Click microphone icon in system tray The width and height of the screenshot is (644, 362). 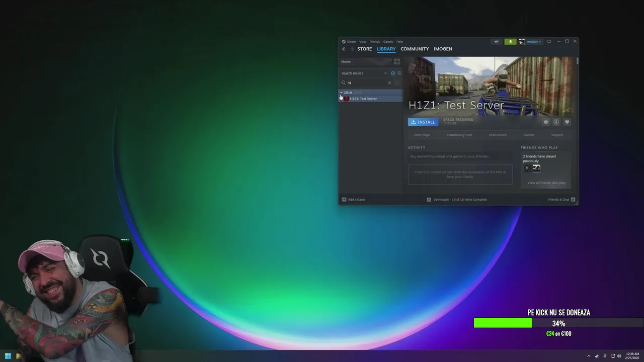click(x=605, y=356)
